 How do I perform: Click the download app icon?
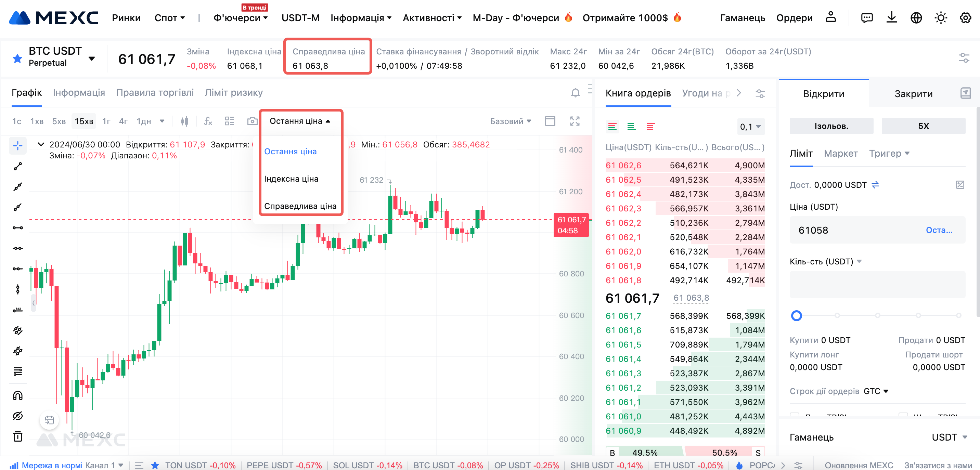[891, 17]
